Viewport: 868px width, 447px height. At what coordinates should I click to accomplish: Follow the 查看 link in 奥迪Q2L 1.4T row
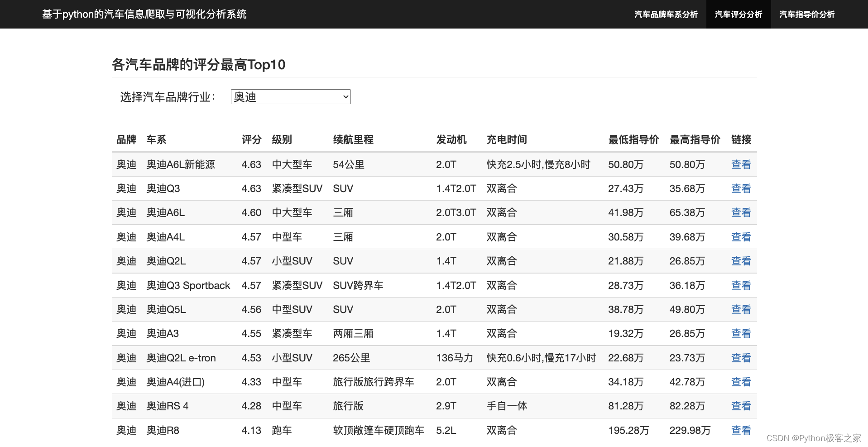point(741,261)
